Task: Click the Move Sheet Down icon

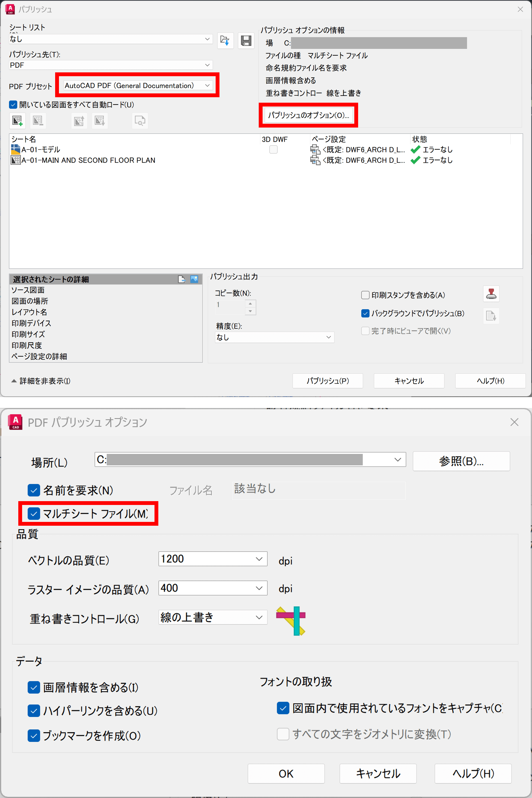Action: pyautogui.click(x=100, y=120)
